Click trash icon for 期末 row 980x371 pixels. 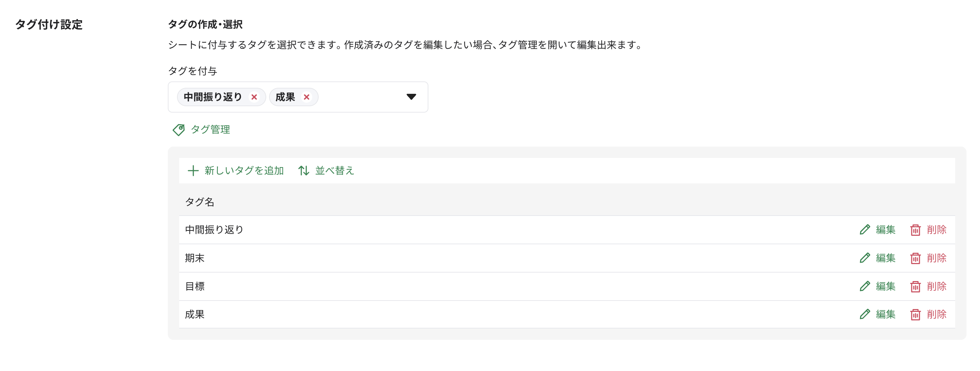915,258
